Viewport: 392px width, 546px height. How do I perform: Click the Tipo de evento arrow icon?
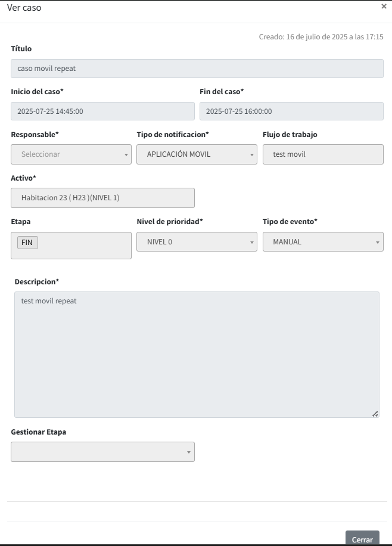[378, 243]
